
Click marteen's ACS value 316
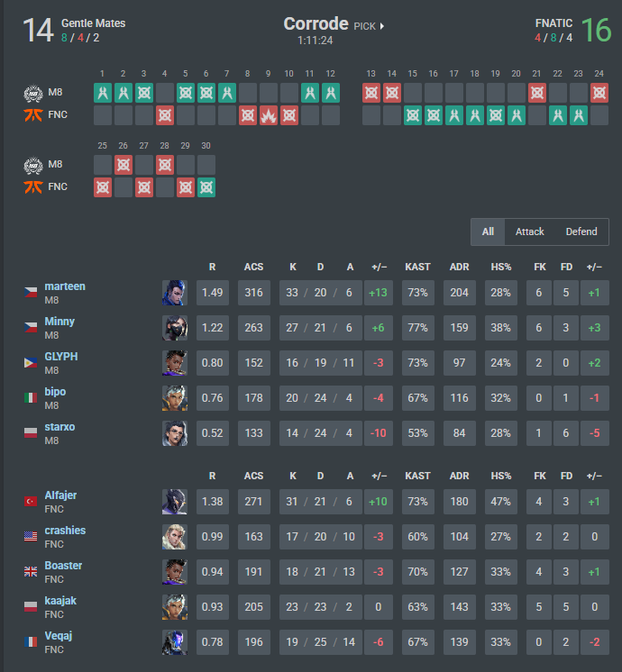tap(254, 293)
